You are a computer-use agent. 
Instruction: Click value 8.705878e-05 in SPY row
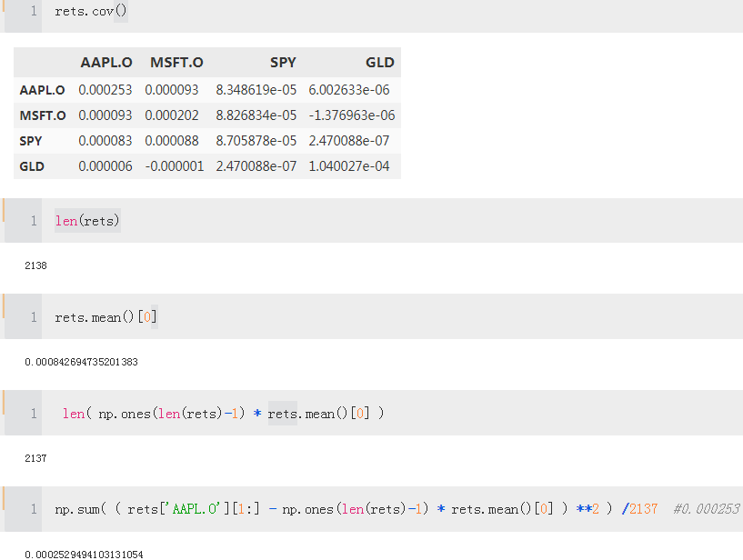click(x=256, y=141)
